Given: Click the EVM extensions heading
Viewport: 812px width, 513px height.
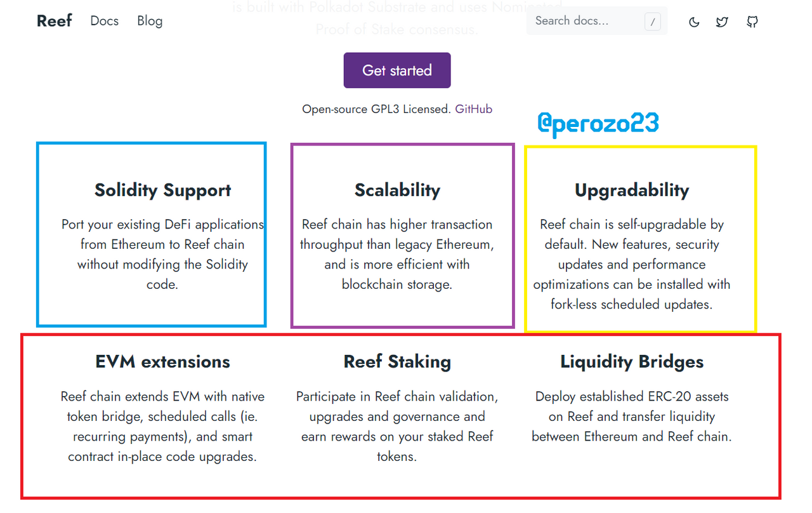Looking at the screenshot, I should coord(162,362).
